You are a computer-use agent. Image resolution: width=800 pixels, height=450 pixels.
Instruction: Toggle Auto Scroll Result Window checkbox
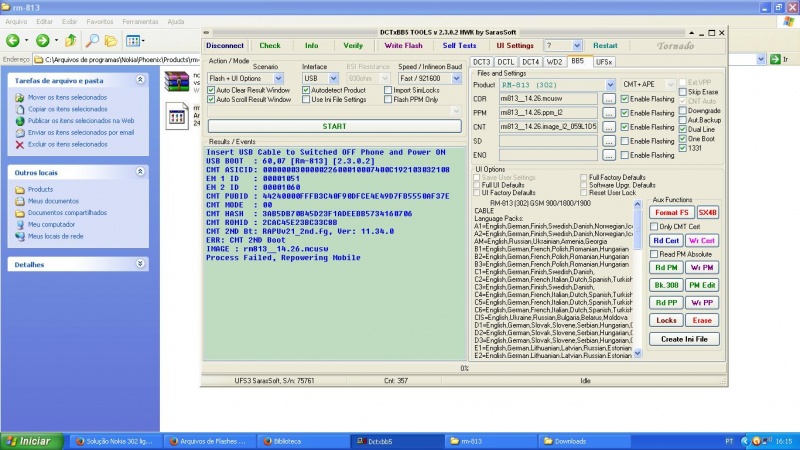211,99
